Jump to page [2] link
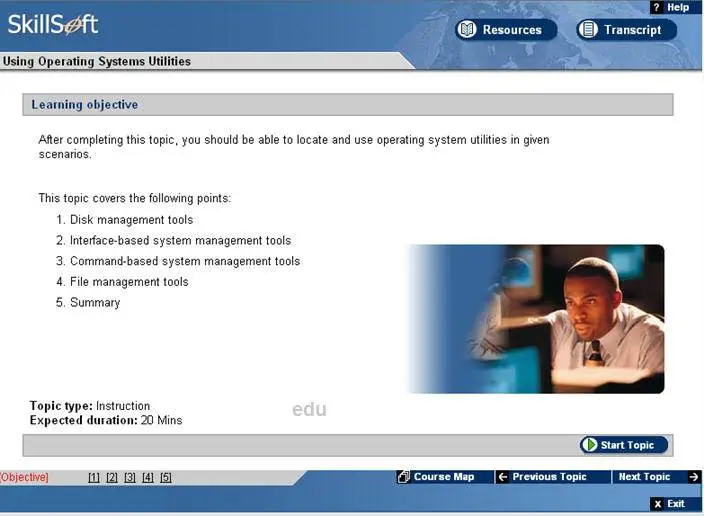 coord(112,477)
